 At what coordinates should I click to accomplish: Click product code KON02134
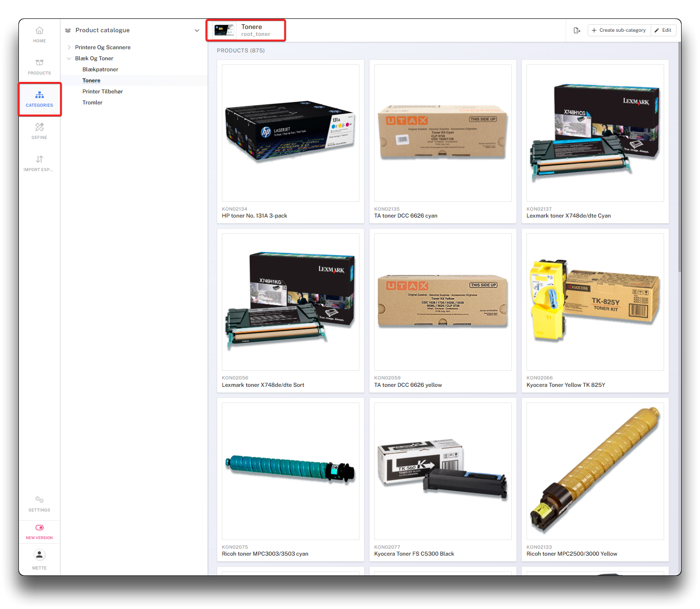coord(235,209)
